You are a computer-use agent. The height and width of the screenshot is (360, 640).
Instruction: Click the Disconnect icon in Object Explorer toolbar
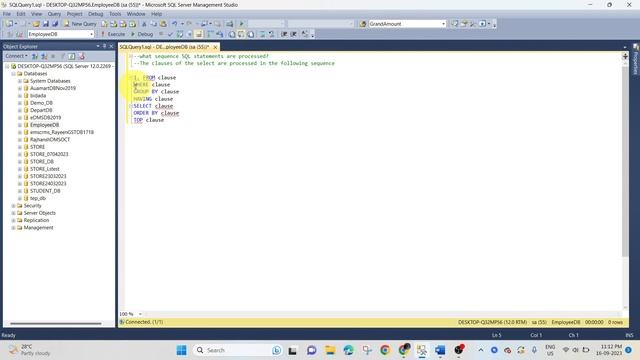pos(44,56)
